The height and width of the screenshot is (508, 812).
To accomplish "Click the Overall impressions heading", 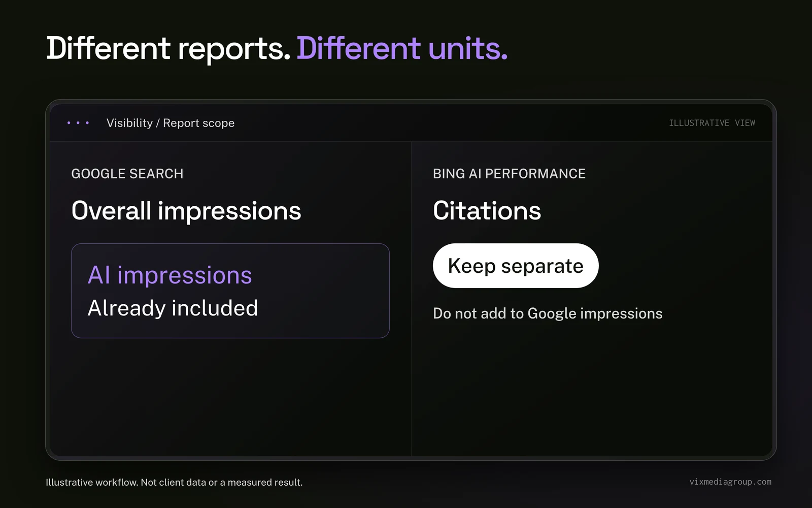I will point(186,211).
